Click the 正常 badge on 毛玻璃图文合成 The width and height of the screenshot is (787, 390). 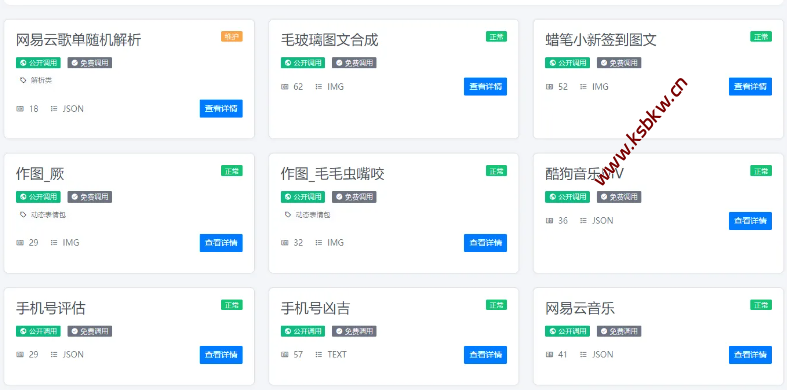(x=496, y=36)
